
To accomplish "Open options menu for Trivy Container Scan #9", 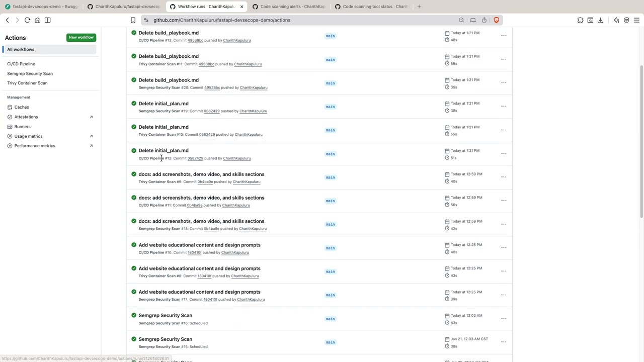I will (504, 177).
